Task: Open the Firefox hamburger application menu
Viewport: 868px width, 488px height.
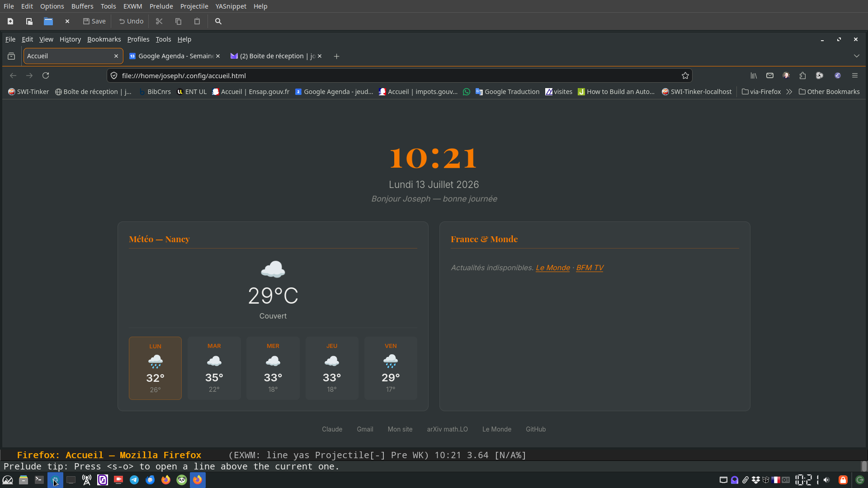Action: (x=854, y=75)
